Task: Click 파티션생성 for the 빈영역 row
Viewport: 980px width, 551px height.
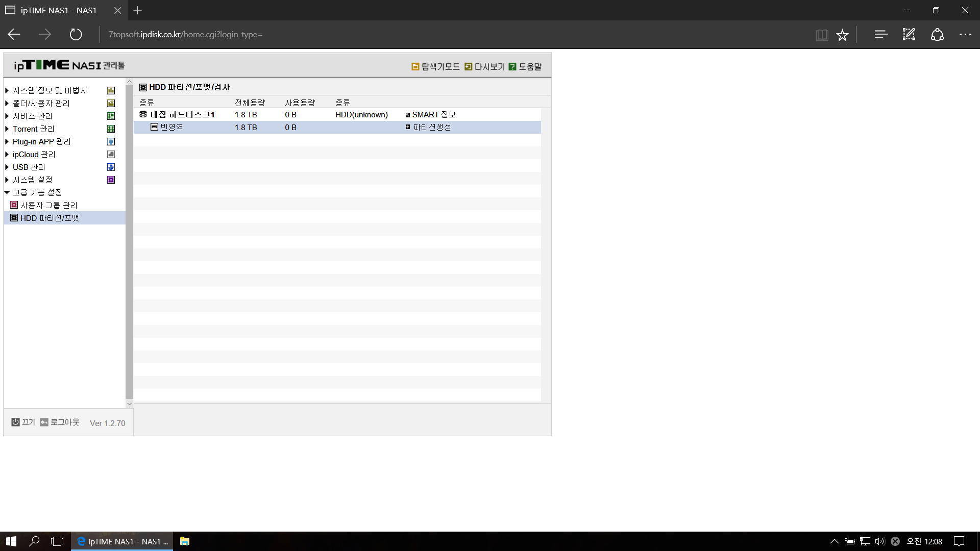Action: pos(428,128)
